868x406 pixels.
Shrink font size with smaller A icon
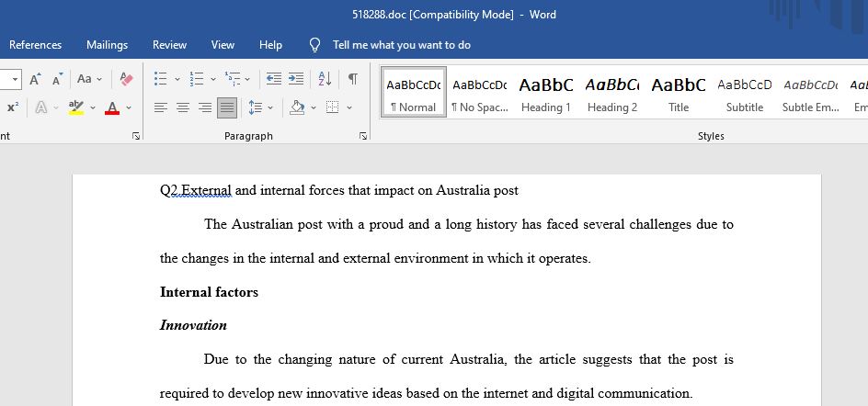[57, 79]
